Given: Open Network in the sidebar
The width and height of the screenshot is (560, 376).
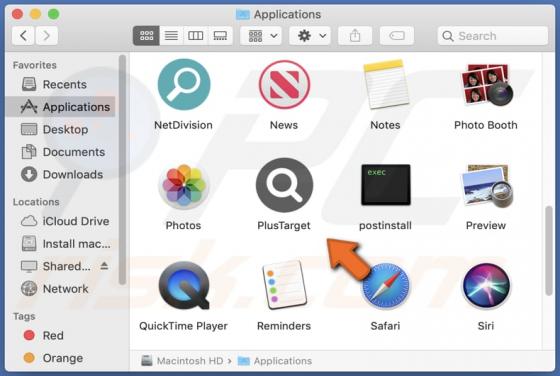Looking at the screenshot, I should pos(61,289).
